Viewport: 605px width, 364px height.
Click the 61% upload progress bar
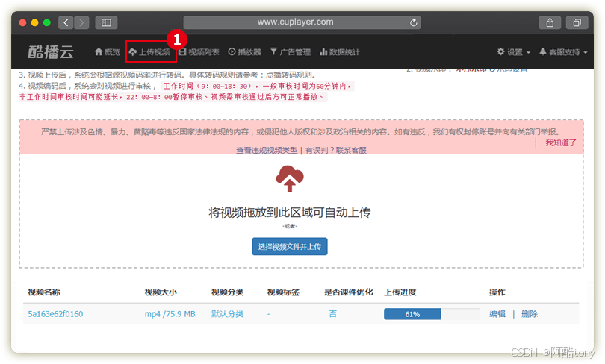tap(432, 314)
